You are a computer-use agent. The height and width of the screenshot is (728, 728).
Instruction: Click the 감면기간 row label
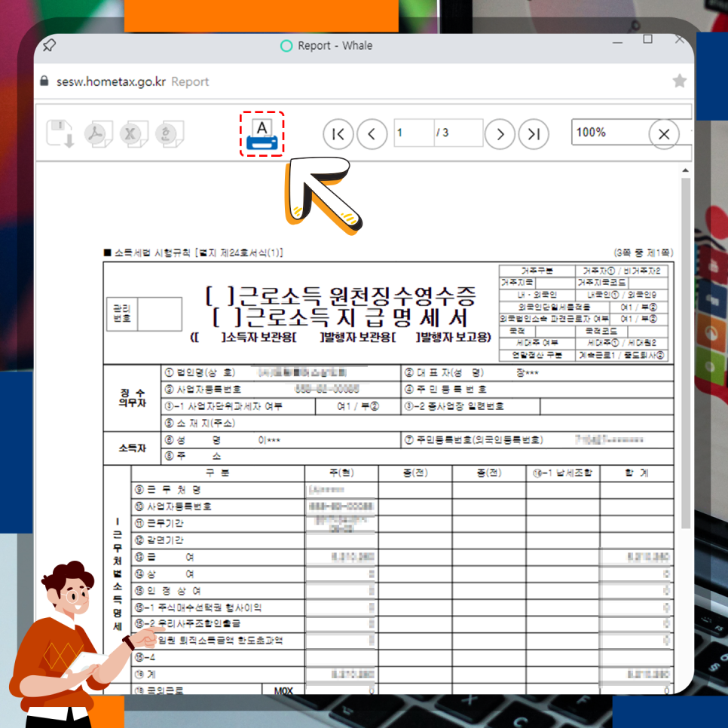[x=159, y=540]
